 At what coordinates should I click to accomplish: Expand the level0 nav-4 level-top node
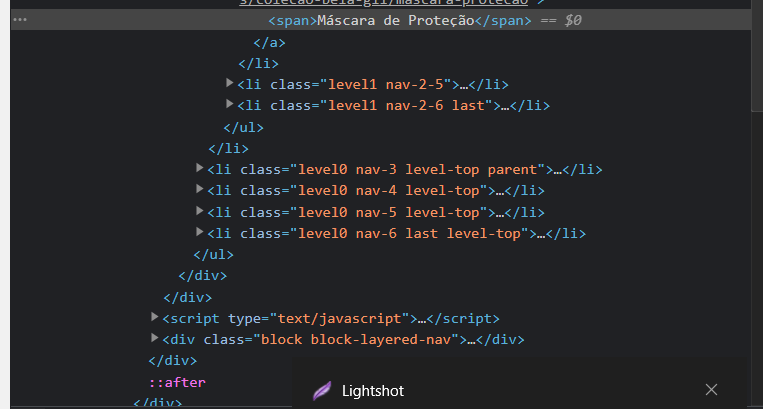(x=200, y=189)
